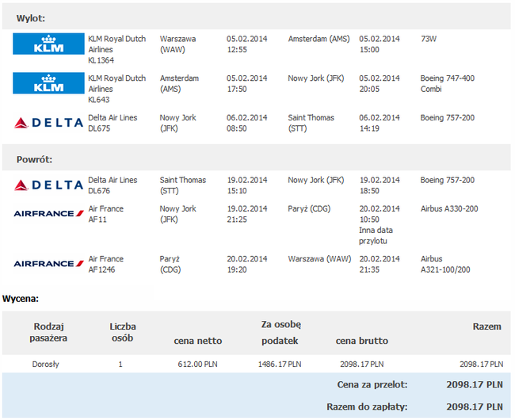515x420 pixels.
Task: Select the Delta logo for flight DL675
Action: pyautogui.click(x=48, y=123)
